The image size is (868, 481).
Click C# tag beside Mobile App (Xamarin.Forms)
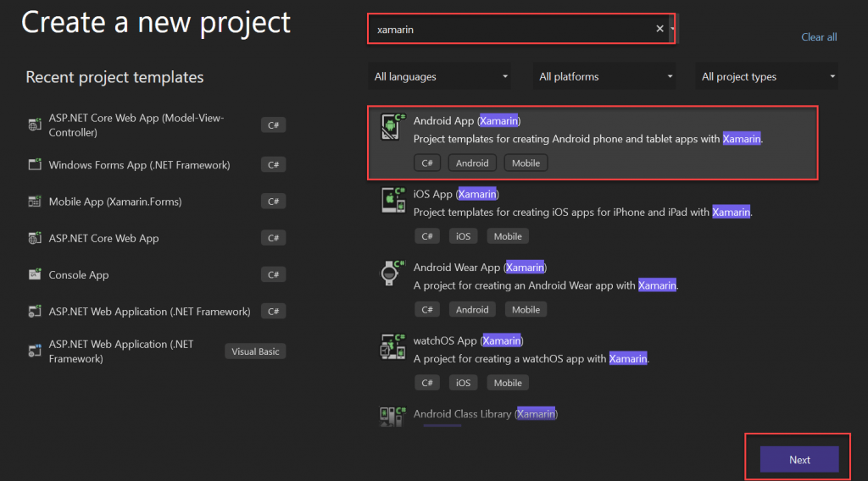(274, 202)
